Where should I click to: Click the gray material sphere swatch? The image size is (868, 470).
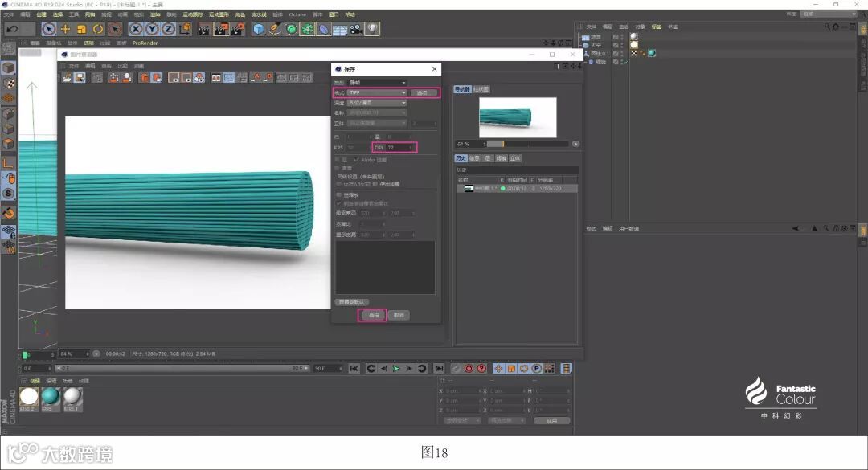[x=72, y=396]
